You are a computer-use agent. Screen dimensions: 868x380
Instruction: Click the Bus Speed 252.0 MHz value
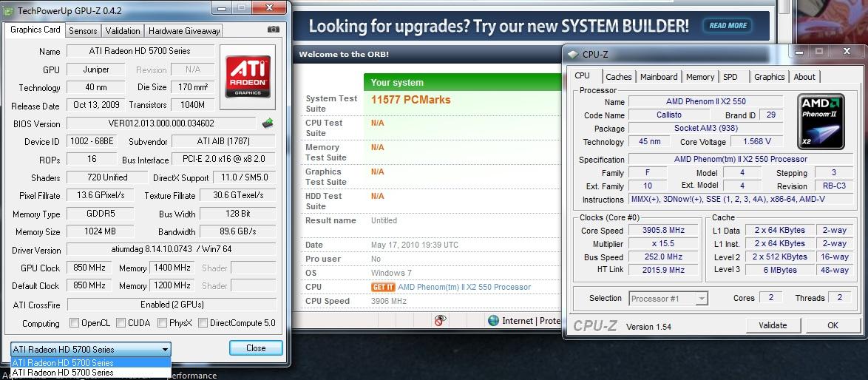(664, 257)
